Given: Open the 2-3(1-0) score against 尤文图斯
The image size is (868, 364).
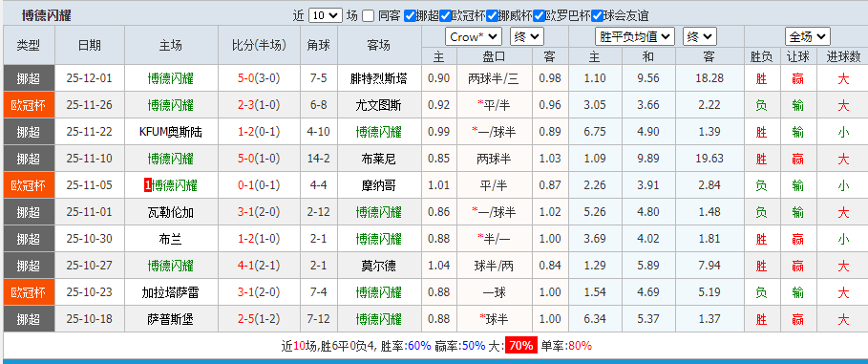Looking at the screenshot, I should point(259,105).
